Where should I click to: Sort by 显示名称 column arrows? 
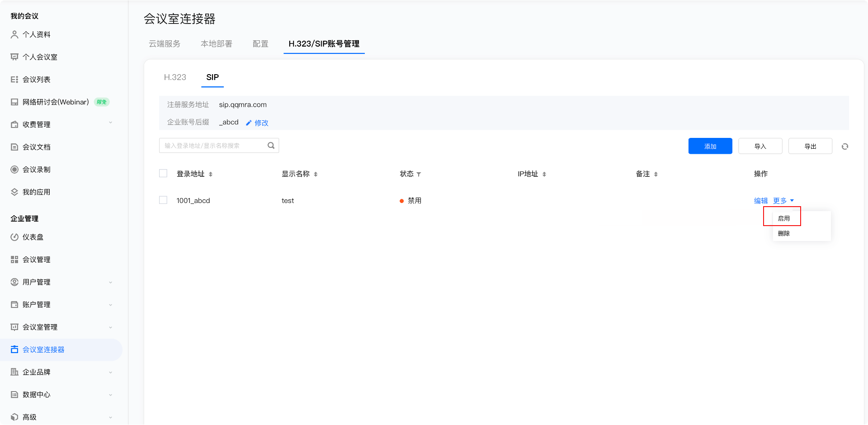pos(316,174)
